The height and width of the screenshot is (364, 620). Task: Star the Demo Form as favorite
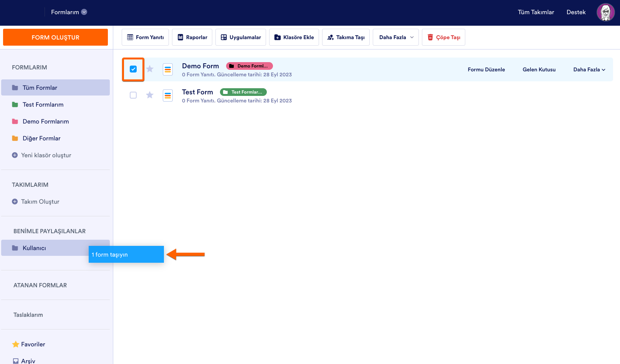(x=150, y=69)
